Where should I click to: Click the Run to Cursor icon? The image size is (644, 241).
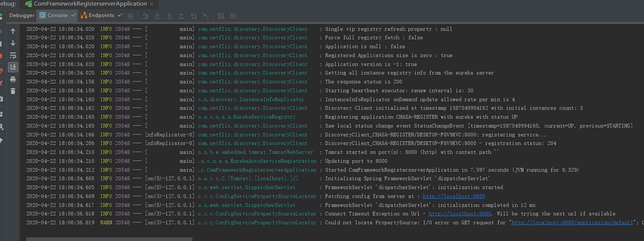pyautogui.click(x=206, y=16)
